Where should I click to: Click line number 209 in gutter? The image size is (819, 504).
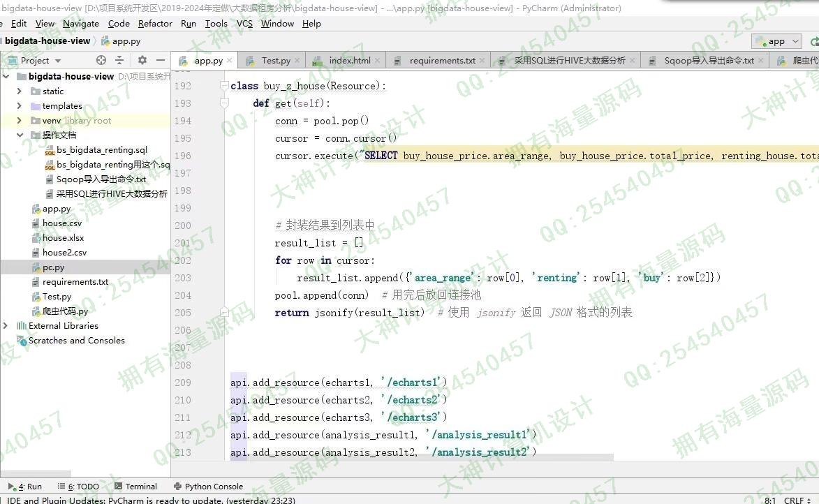183,383
